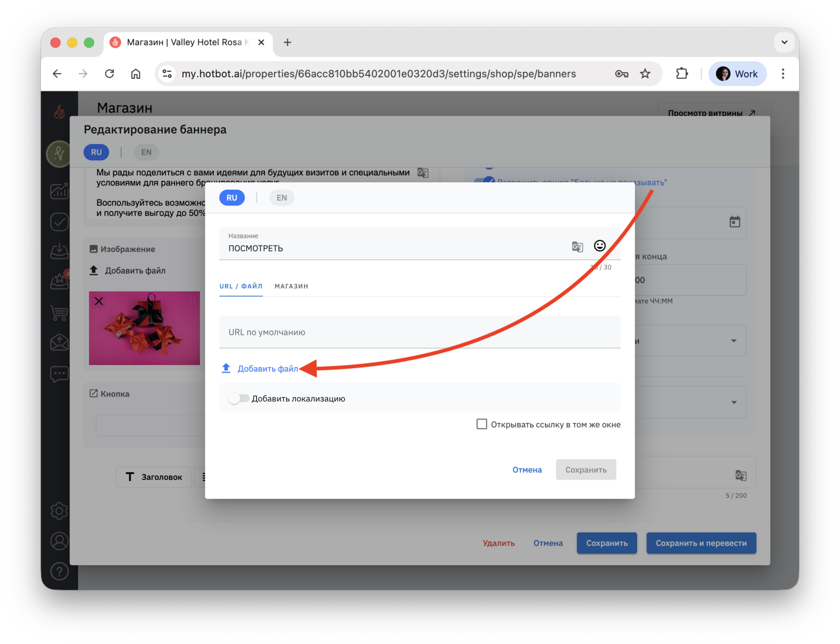Open the browser home page
Image resolution: width=840 pixels, height=644 pixels.
tap(135, 74)
